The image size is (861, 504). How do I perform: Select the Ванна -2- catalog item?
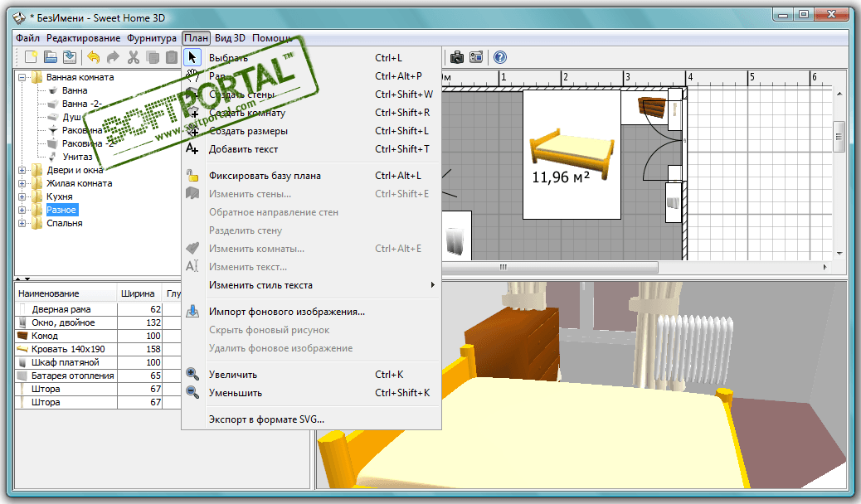pos(82,104)
